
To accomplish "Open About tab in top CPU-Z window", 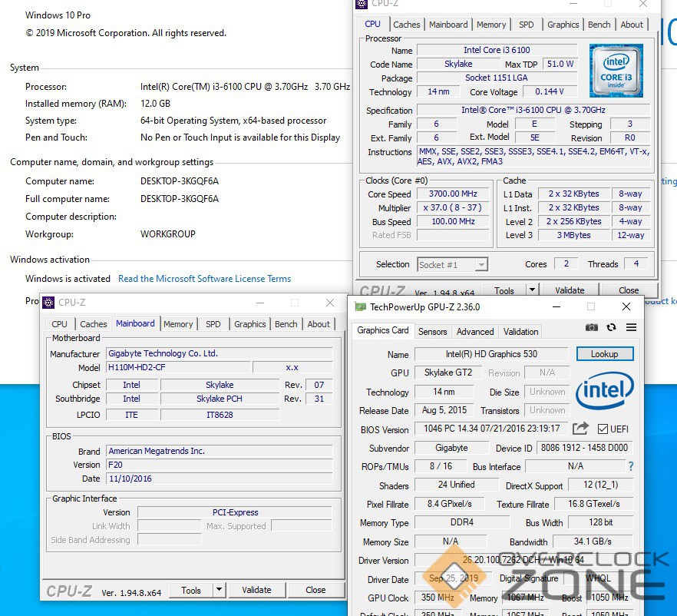I will coord(632,25).
